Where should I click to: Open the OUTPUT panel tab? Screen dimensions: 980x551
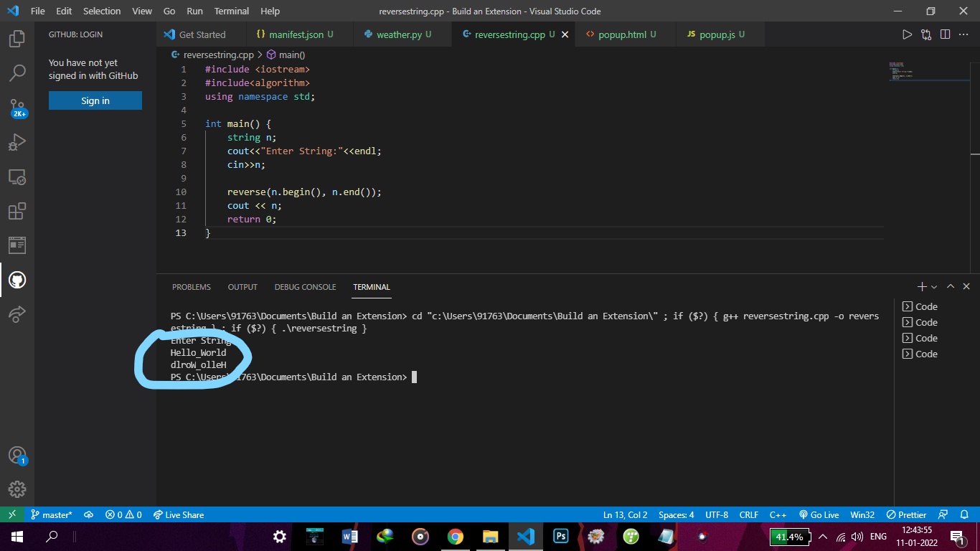tap(242, 287)
